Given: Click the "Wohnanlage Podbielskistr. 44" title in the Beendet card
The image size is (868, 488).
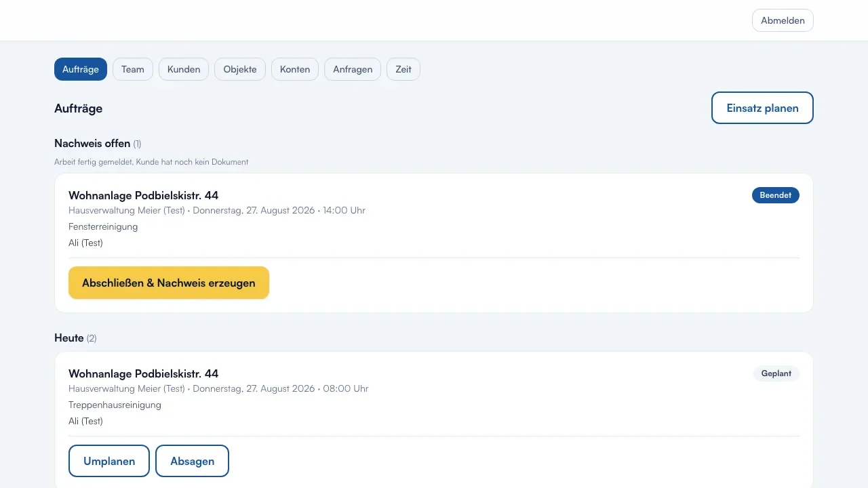Looking at the screenshot, I should point(144,195).
